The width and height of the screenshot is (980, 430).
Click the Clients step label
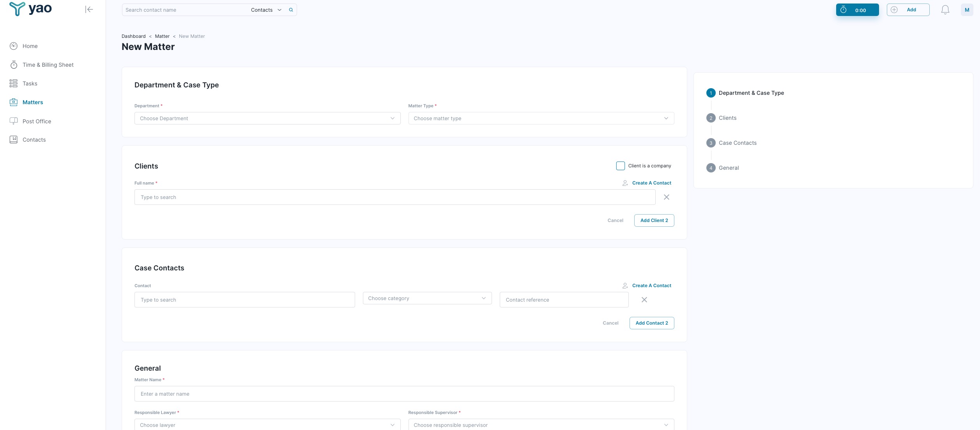[727, 118]
